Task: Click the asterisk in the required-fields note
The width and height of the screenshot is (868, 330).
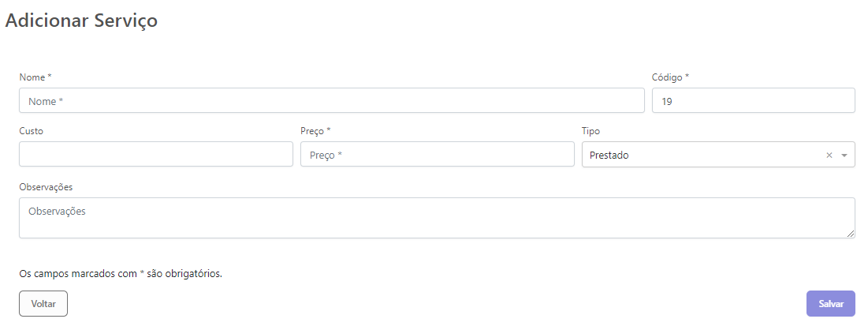Action: coord(142,274)
